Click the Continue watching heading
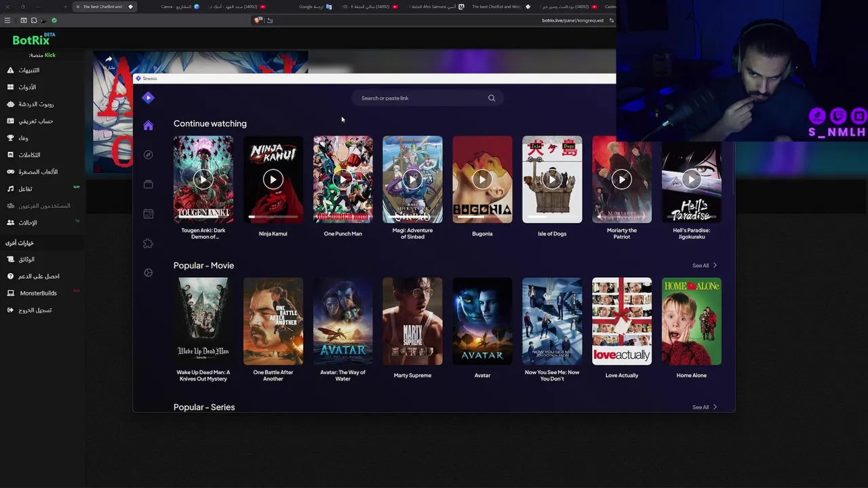 210,123
